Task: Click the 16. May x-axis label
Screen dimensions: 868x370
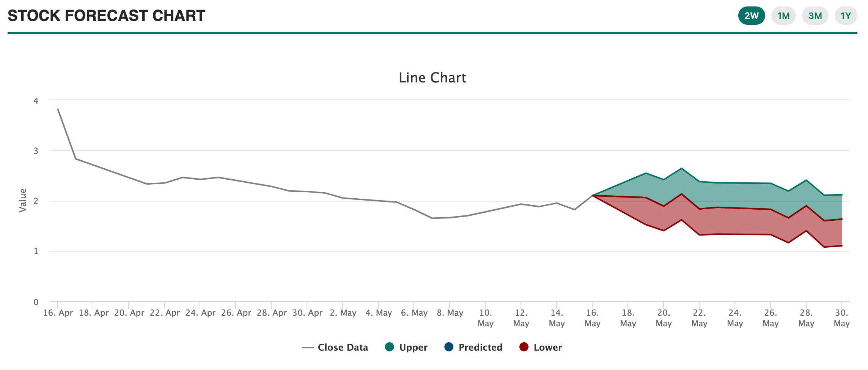Action: click(592, 318)
